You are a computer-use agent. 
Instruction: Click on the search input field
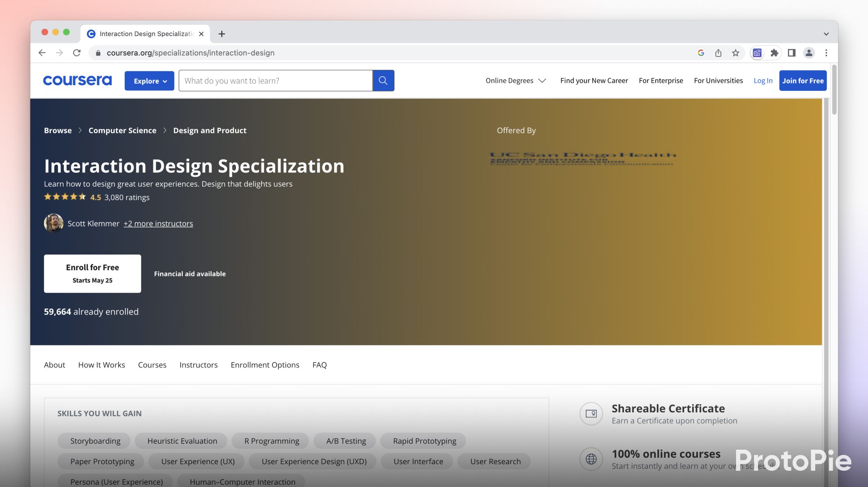point(275,80)
